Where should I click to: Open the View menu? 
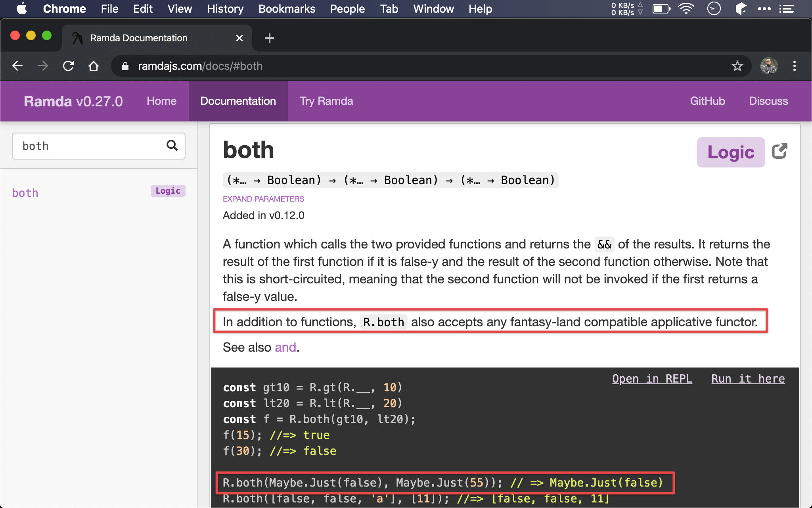[x=180, y=9]
